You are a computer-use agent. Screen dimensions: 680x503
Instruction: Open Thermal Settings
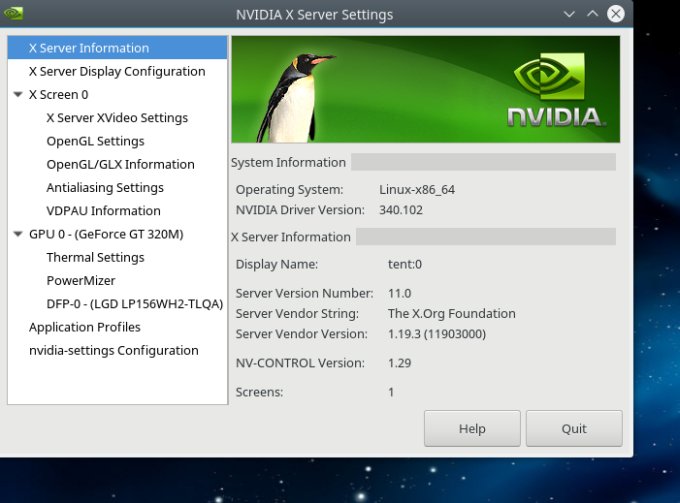pos(95,258)
